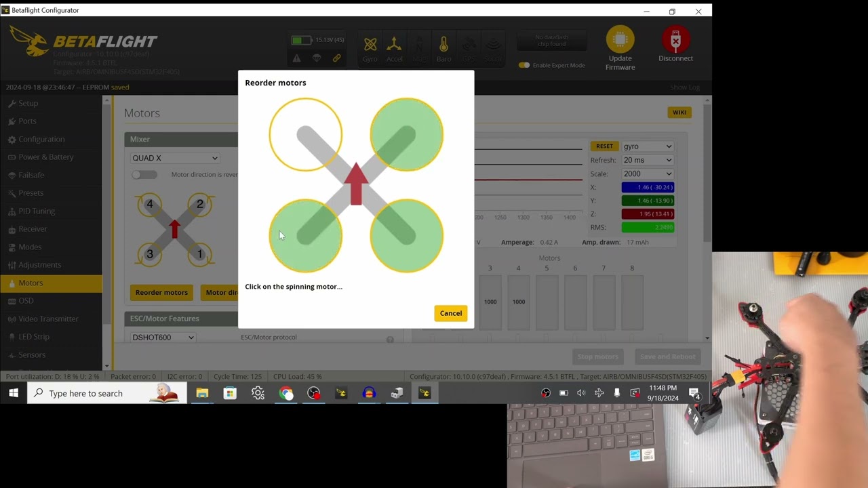Screen dimensions: 868x488
Task: Open the PID Tuning tab
Action: click(51, 211)
